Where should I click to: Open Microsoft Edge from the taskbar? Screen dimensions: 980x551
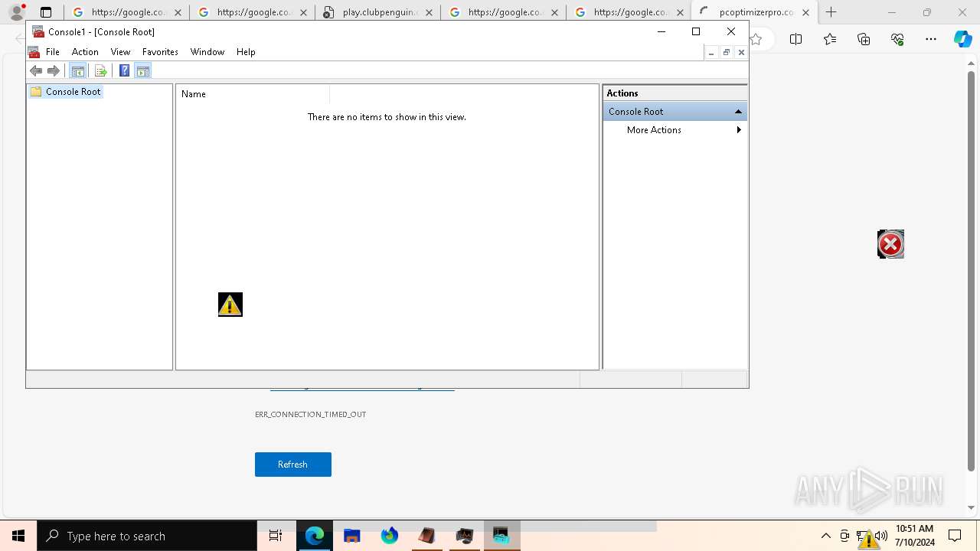click(x=315, y=536)
